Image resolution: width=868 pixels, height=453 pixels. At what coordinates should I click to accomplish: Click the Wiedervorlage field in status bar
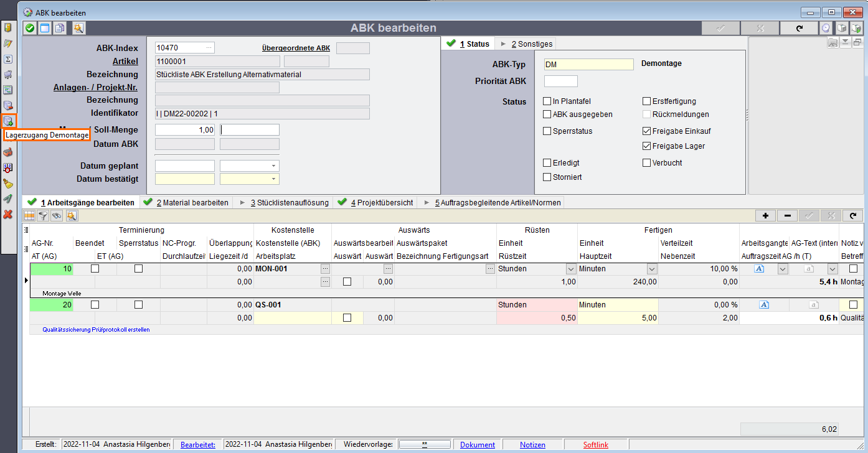[x=425, y=445]
